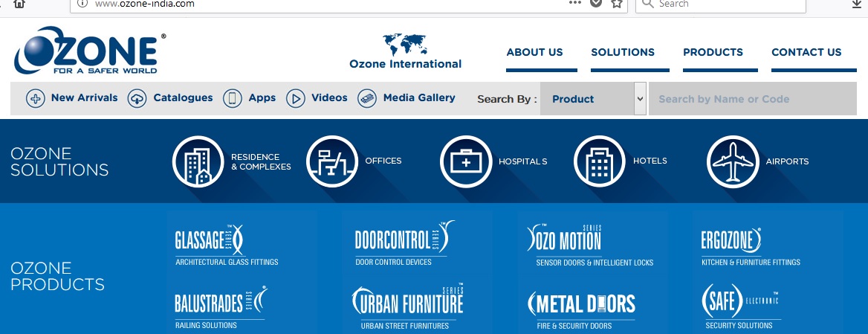This screenshot has height=334, width=868.
Task: Click the Catalogues cloud download icon
Action: 137,99
